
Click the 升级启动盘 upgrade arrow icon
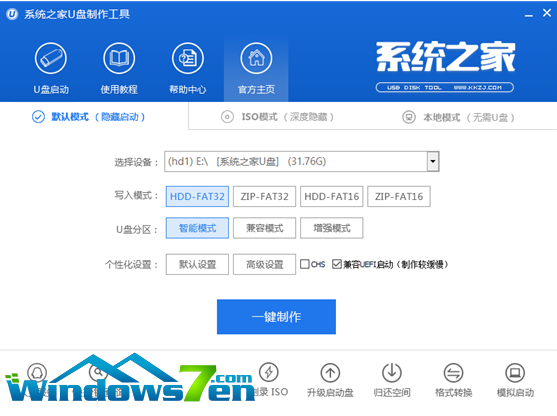coord(330,373)
